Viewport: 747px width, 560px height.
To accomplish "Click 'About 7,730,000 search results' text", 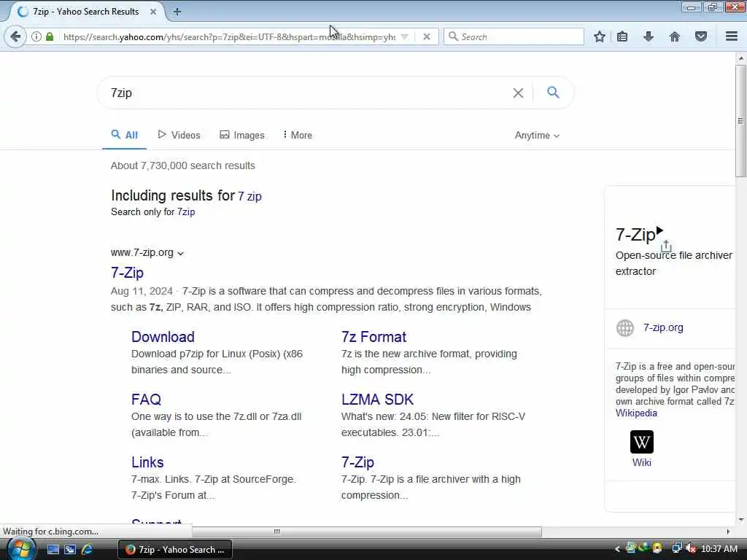I will 183,166.
